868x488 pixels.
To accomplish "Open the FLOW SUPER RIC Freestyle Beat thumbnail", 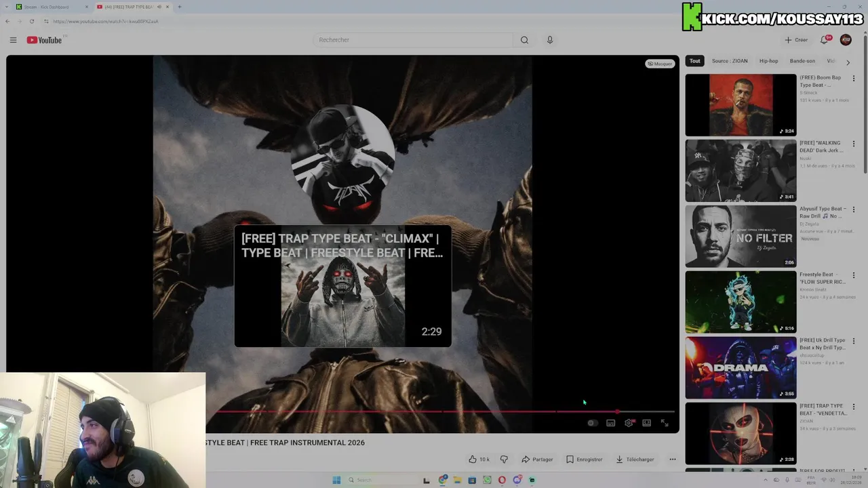I will (741, 302).
